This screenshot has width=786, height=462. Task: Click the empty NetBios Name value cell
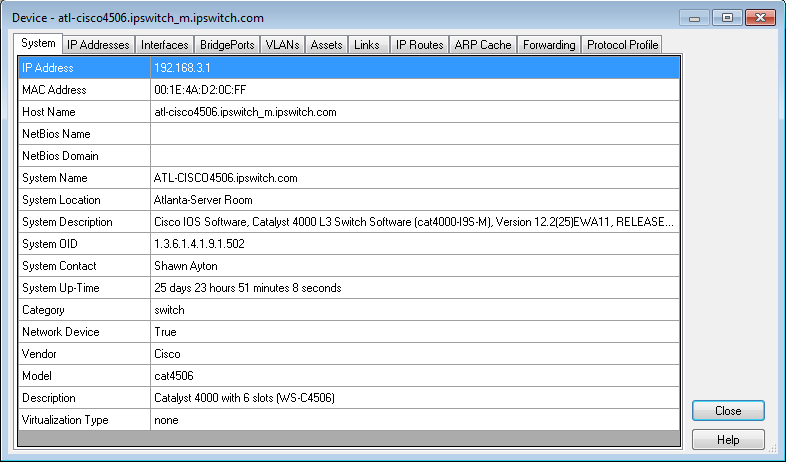415,134
